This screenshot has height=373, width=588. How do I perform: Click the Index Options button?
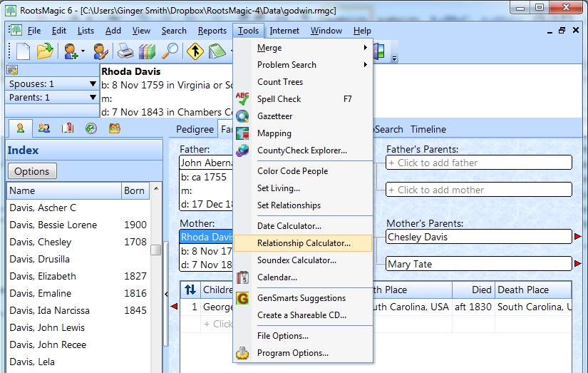[x=32, y=171]
